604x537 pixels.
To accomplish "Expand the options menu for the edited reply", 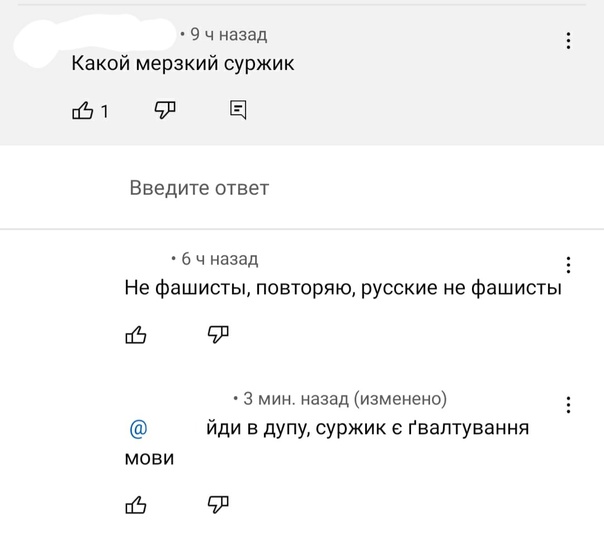I will [x=569, y=405].
